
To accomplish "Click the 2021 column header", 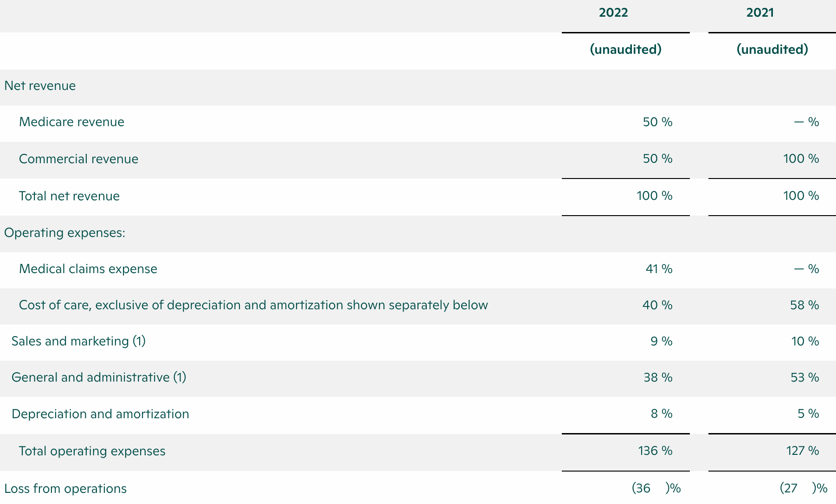I will [x=760, y=13].
